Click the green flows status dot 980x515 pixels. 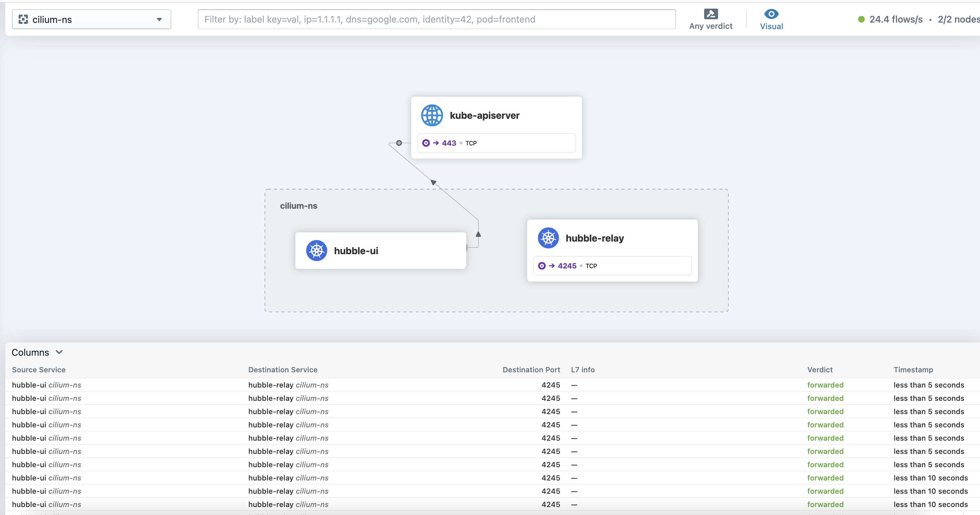click(x=861, y=19)
